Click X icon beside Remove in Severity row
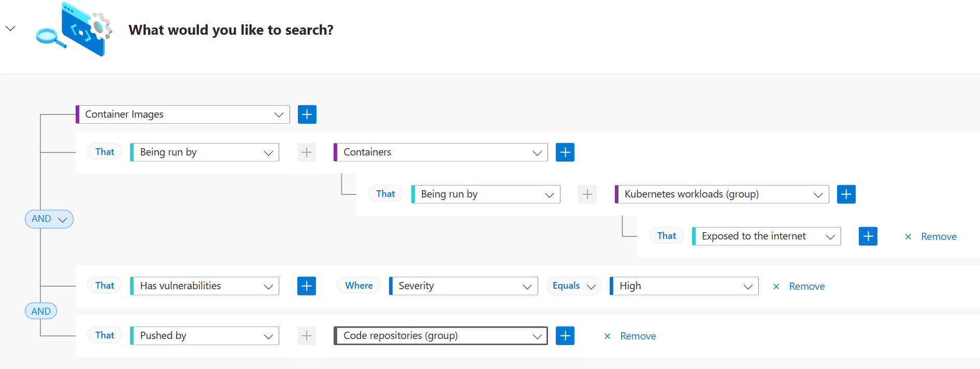Image resolution: width=980 pixels, height=369 pixels. pyautogui.click(x=776, y=287)
